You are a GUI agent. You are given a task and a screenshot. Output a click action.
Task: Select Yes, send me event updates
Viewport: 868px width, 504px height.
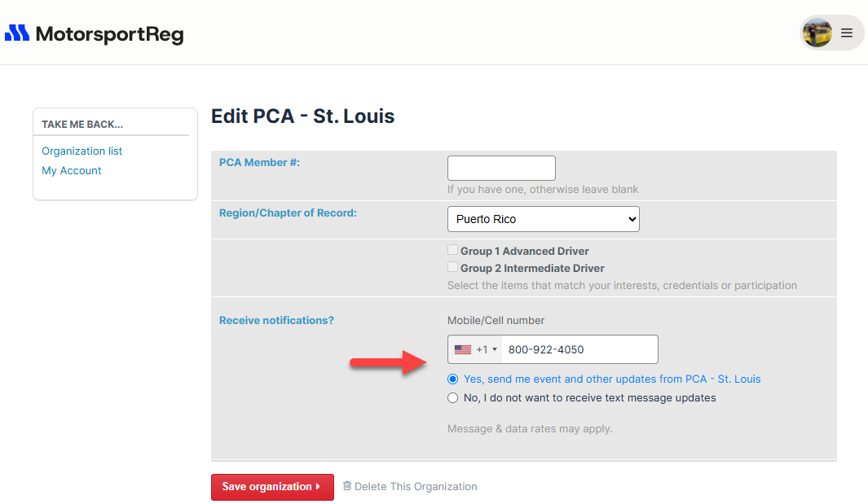[x=453, y=379]
